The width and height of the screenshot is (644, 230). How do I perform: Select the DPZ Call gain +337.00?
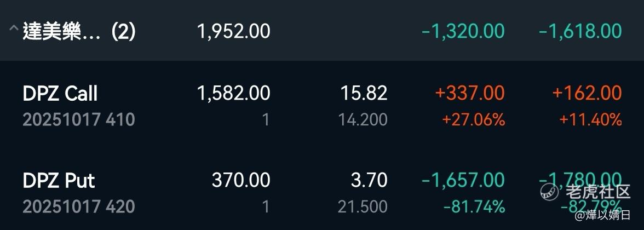pos(469,93)
